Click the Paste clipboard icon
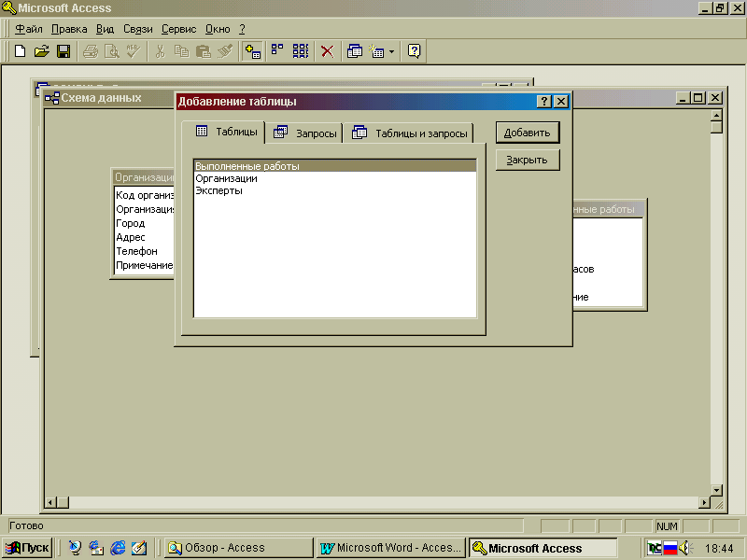This screenshot has height=560, width=747. coord(204,51)
